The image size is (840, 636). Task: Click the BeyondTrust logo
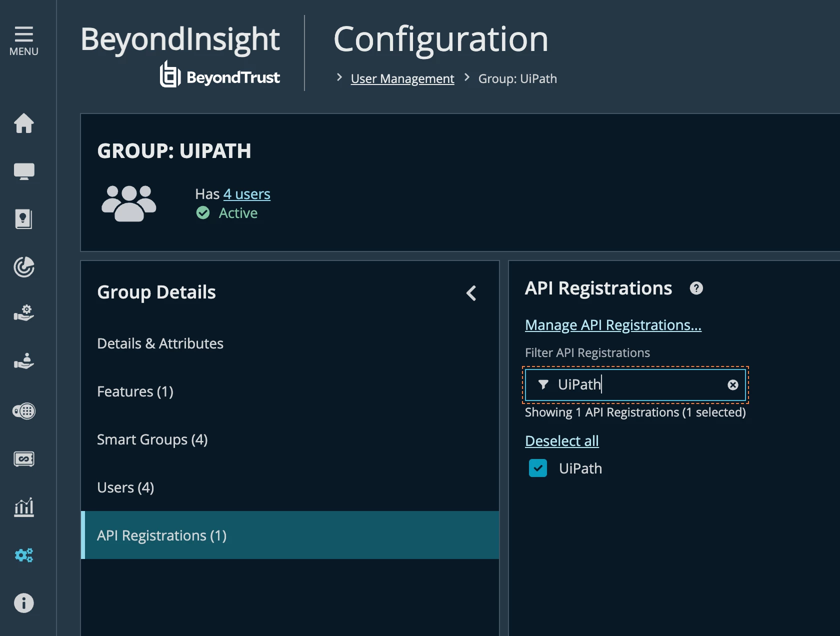coord(219,75)
